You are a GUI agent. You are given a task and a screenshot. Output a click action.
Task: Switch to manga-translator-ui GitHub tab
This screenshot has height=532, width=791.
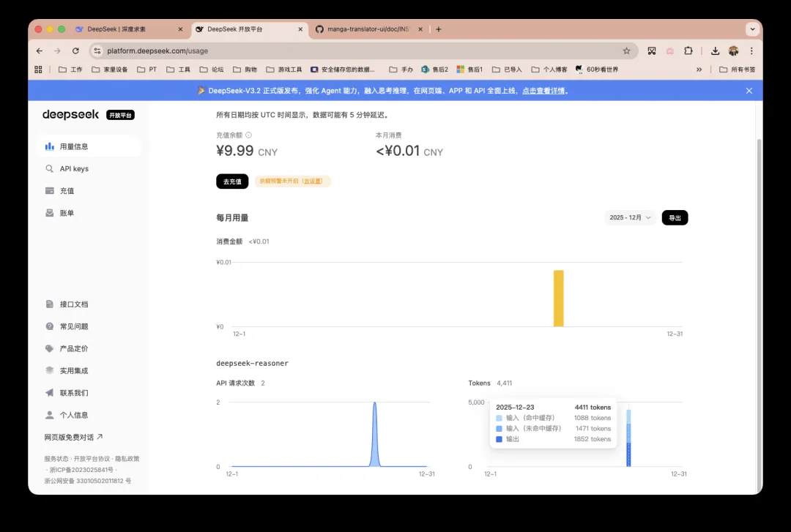click(368, 29)
